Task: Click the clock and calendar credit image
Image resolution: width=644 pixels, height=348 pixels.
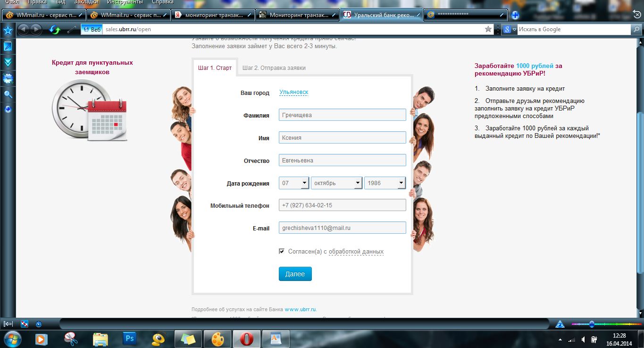Action: tap(89, 110)
